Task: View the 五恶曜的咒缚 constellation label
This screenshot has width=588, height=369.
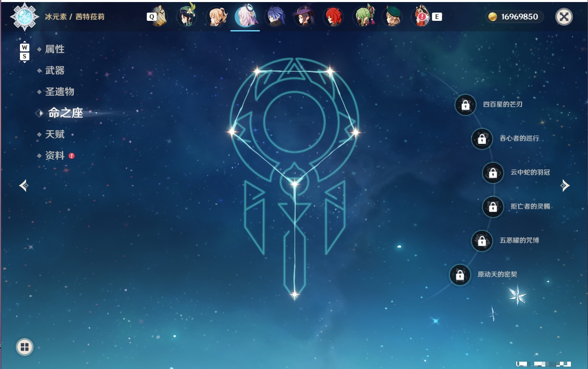Action: tap(519, 240)
